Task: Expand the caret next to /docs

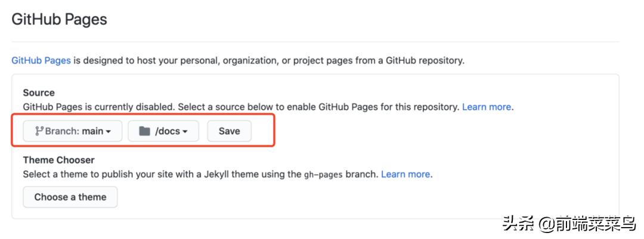Action: tap(185, 132)
